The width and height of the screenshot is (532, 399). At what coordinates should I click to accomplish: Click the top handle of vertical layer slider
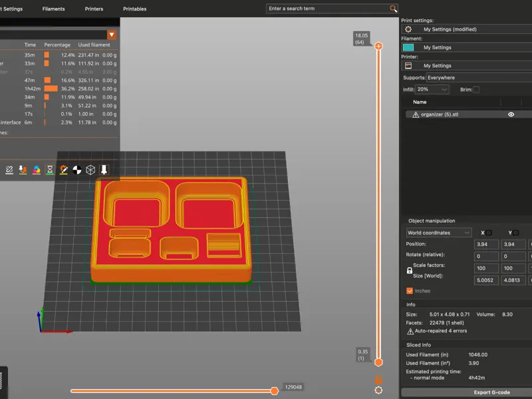378,46
